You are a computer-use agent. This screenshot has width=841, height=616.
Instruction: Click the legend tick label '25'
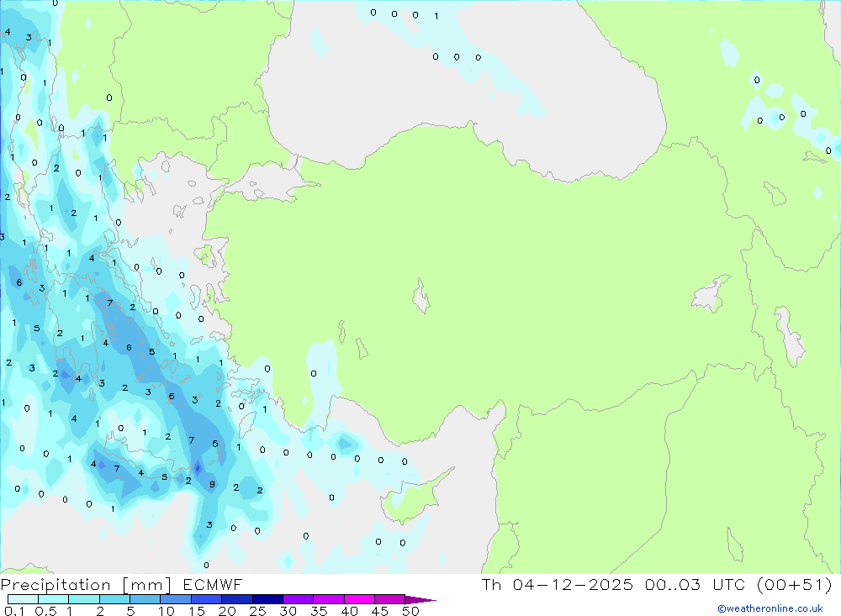tap(258, 611)
